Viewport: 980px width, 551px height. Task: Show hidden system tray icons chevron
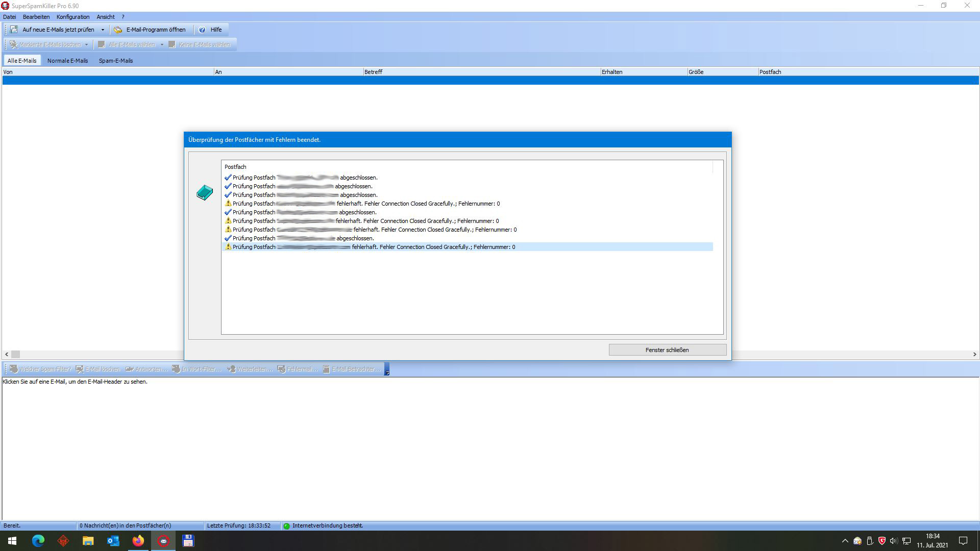[845, 541]
